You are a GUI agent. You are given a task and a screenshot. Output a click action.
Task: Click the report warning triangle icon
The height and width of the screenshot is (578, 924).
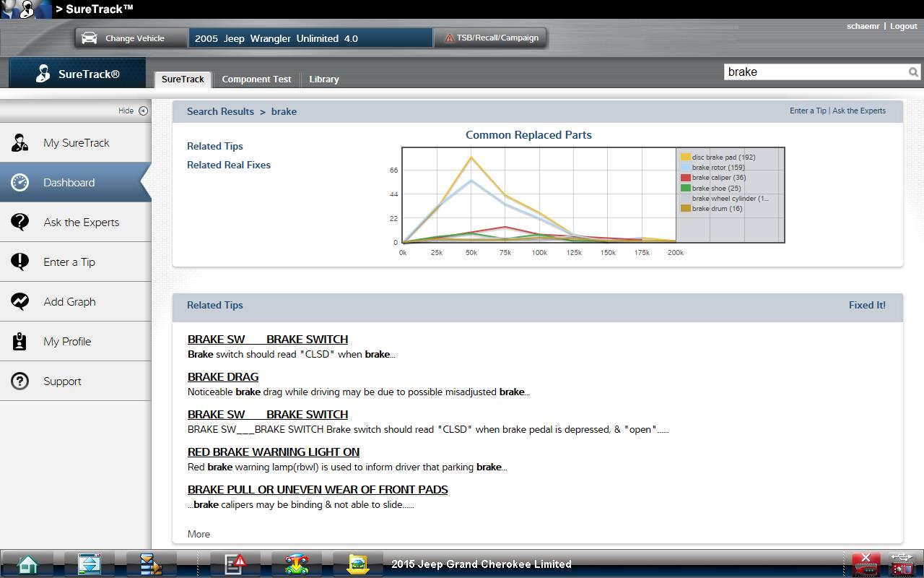pyautogui.click(x=235, y=564)
